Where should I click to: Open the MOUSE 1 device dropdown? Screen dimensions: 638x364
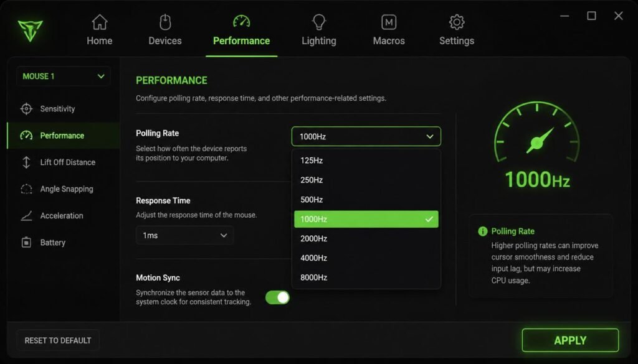pos(64,77)
